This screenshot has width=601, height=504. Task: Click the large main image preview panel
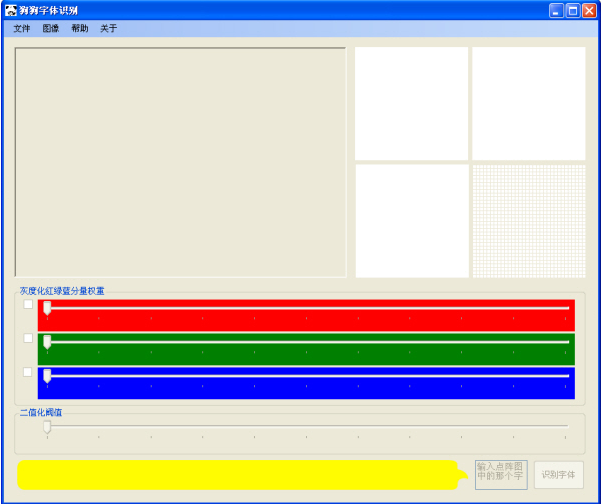click(x=181, y=162)
